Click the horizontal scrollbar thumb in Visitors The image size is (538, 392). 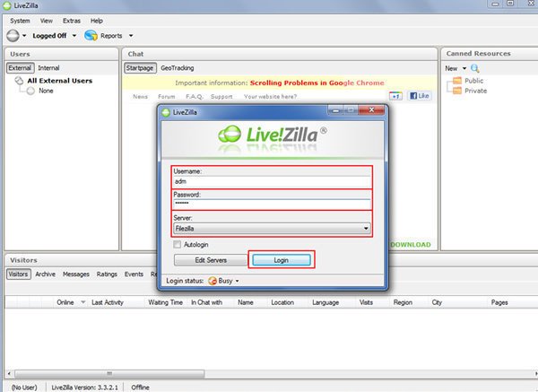[109, 373]
